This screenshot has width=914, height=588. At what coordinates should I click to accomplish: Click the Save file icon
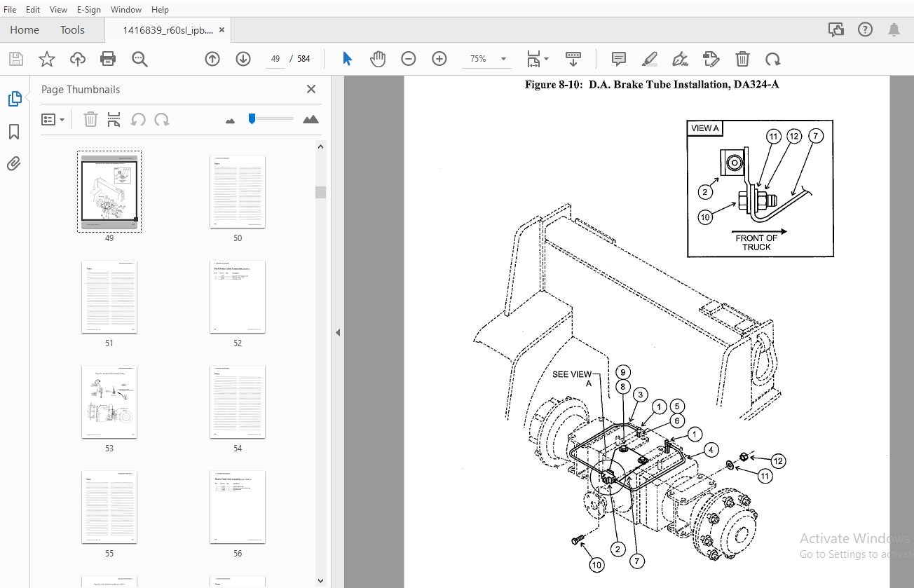point(15,59)
